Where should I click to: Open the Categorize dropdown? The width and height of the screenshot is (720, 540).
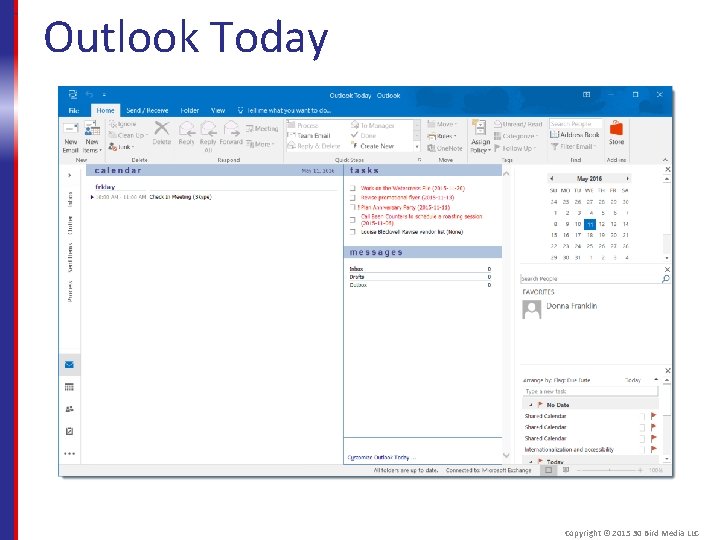pyautogui.click(x=516, y=136)
